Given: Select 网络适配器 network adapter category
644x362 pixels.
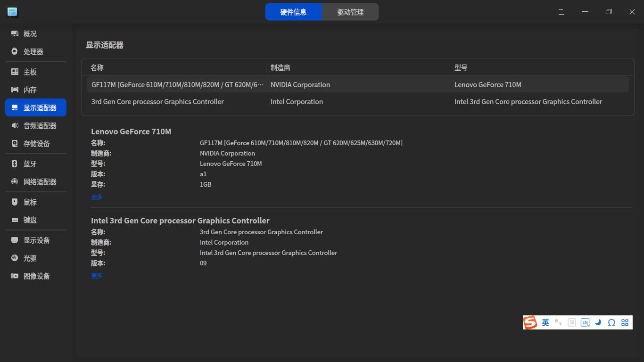Looking at the screenshot, I should coord(40,181).
